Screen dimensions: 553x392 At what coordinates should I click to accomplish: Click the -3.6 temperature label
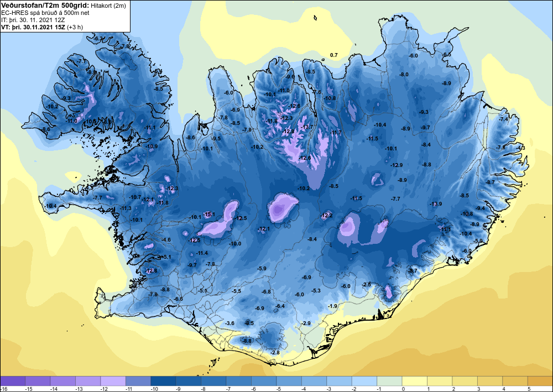tap(229, 323)
